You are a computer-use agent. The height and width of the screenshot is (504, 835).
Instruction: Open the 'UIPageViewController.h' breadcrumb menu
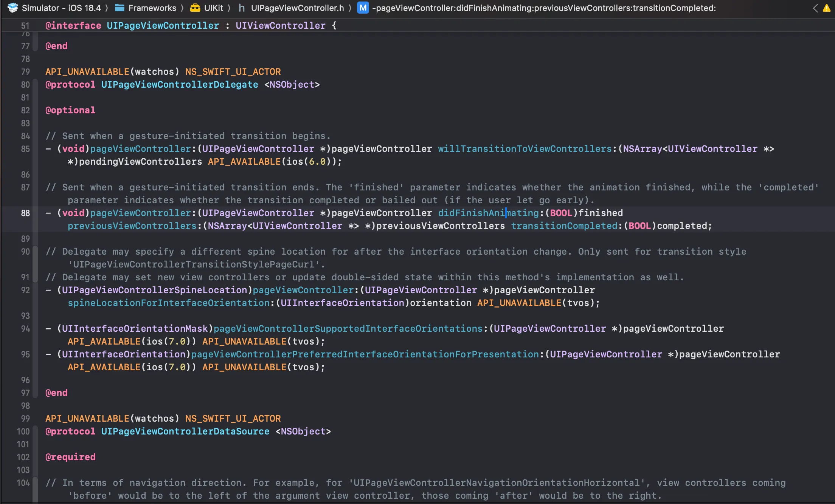[x=297, y=8]
